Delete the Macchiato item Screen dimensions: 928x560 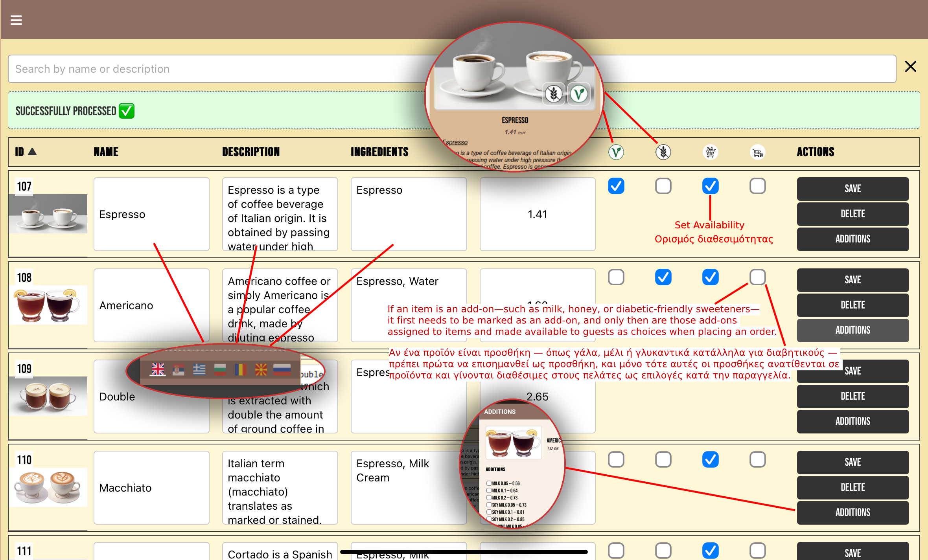[x=853, y=487]
